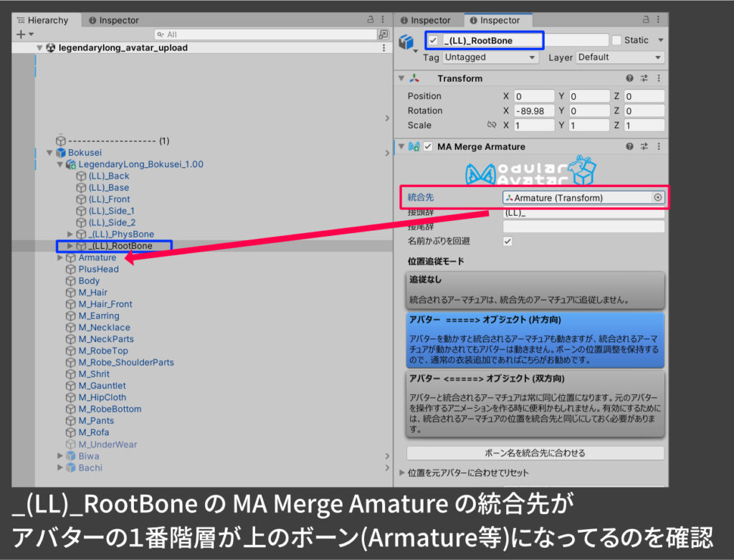Click the GameObject cube icon in Inspector
734x560 pixels.
(x=407, y=43)
